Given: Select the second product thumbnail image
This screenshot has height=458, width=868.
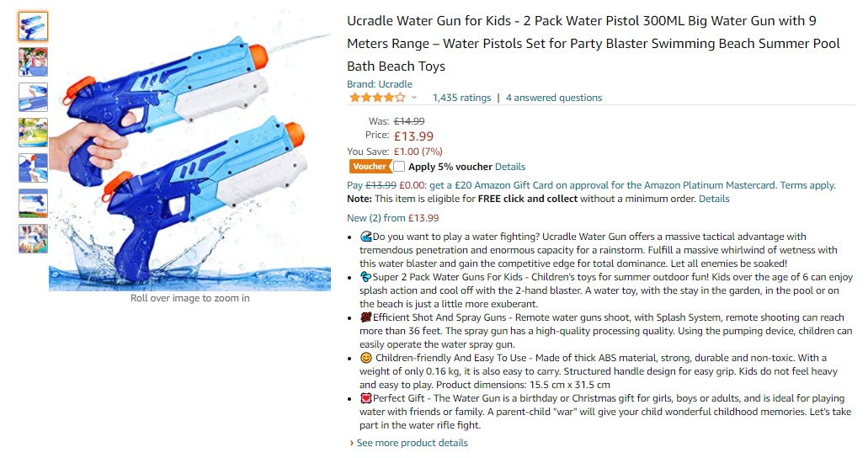Looking at the screenshot, I should pos(33,62).
